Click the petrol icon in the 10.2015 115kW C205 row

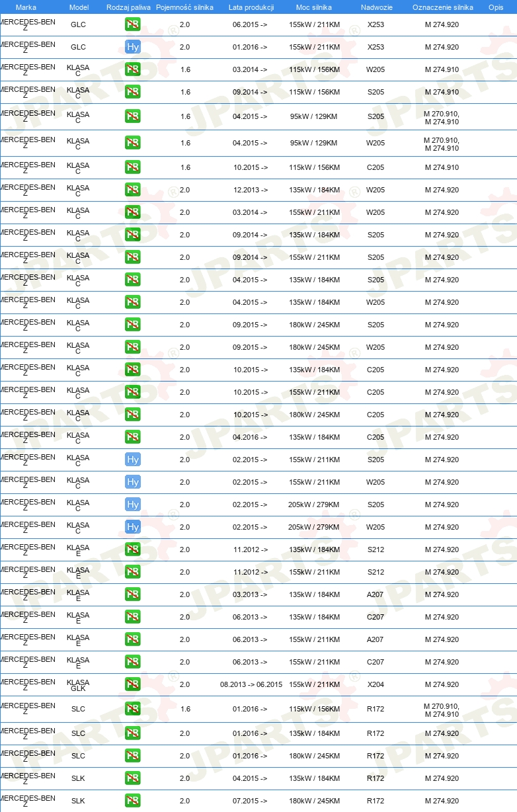132,168
